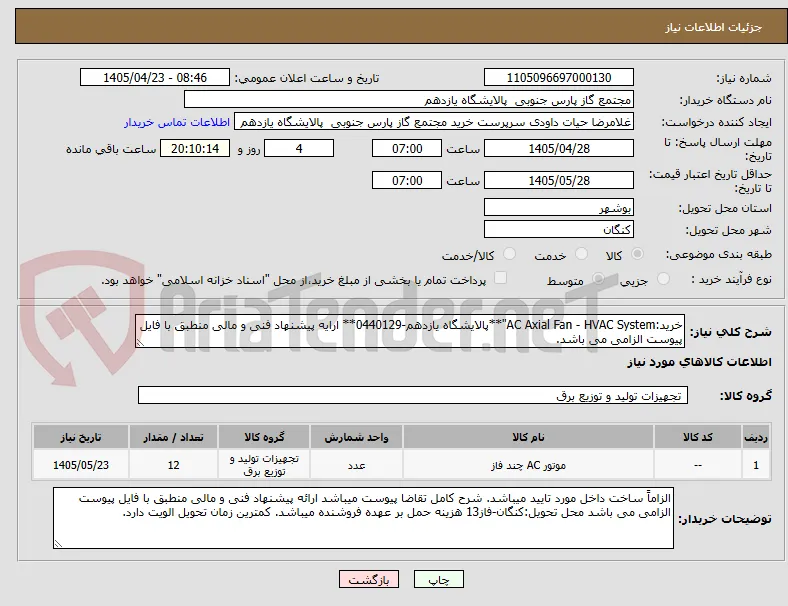Click the تاریخ نیاز column header

(x=81, y=437)
